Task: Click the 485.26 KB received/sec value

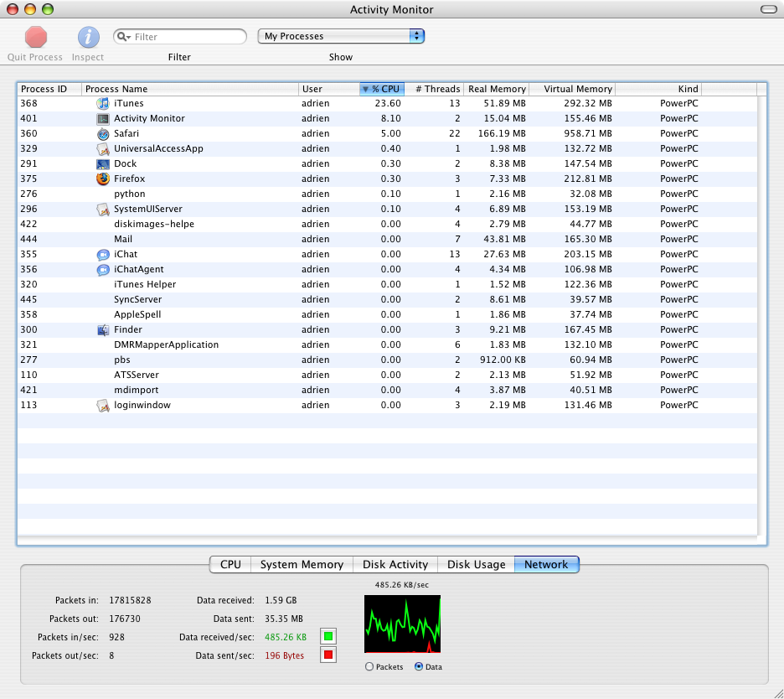Action: (286, 637)
